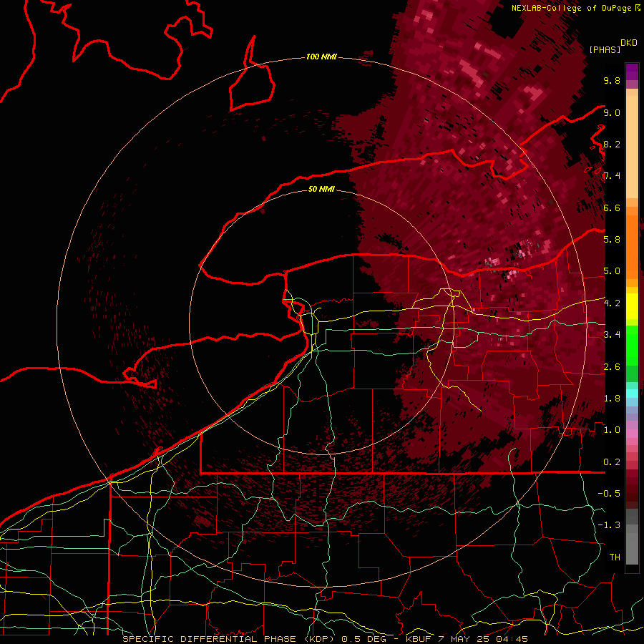Click the 7.4 value on the scale

click(x=612, y=176)
